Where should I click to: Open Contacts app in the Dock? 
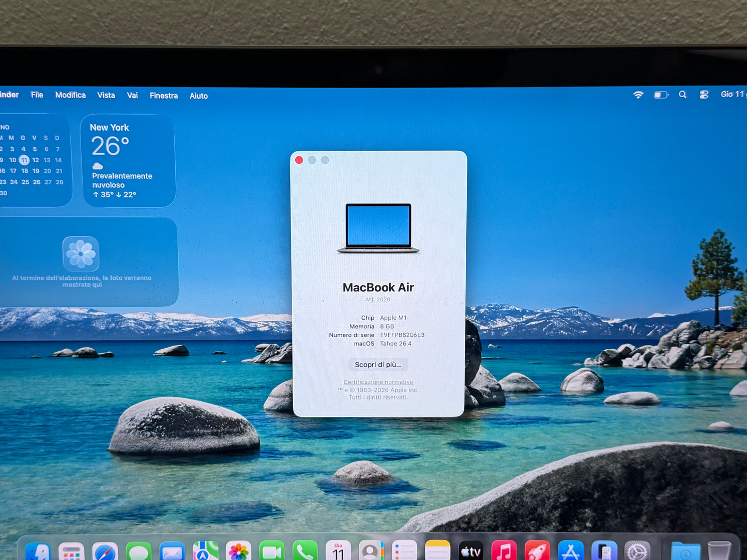371,551
